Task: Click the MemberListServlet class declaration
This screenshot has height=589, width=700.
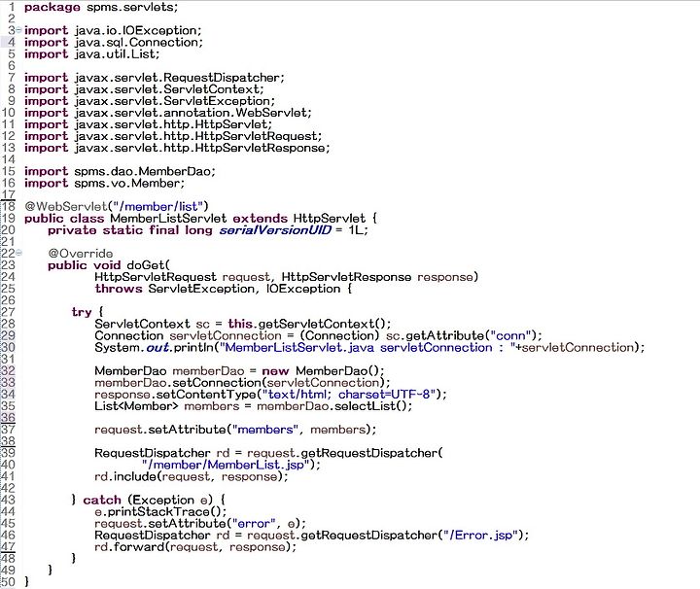Action: (x=200, y=218)
